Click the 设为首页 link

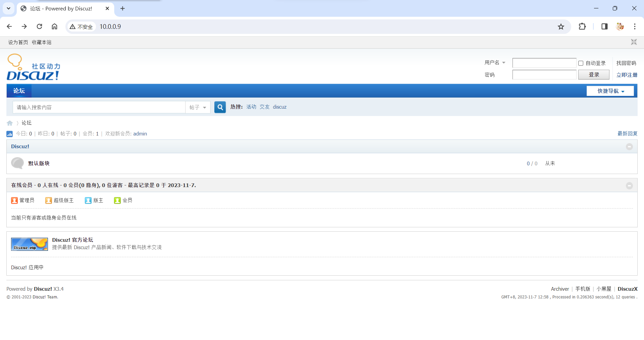point(18,42)
